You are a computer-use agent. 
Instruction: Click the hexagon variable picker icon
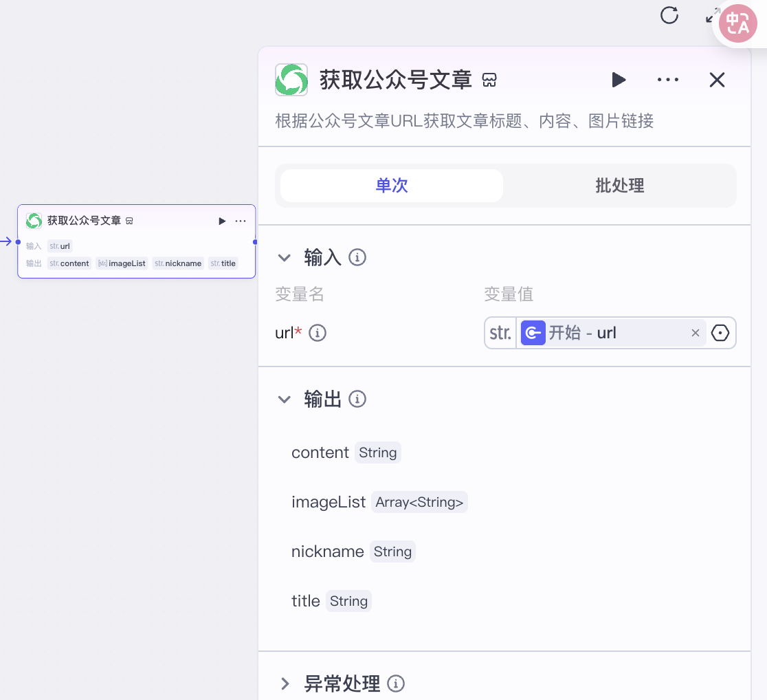tap(720, 333)
